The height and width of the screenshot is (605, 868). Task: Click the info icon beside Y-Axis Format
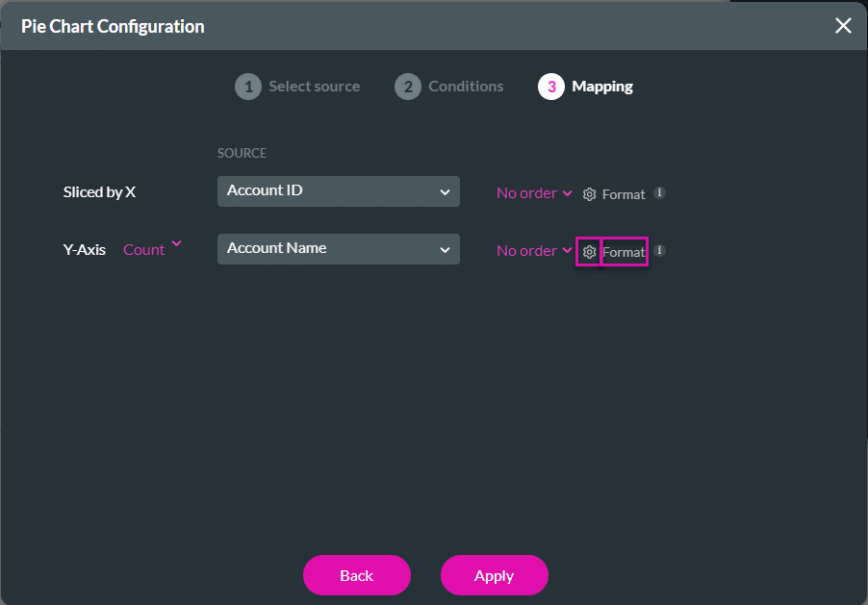point(659,250)
